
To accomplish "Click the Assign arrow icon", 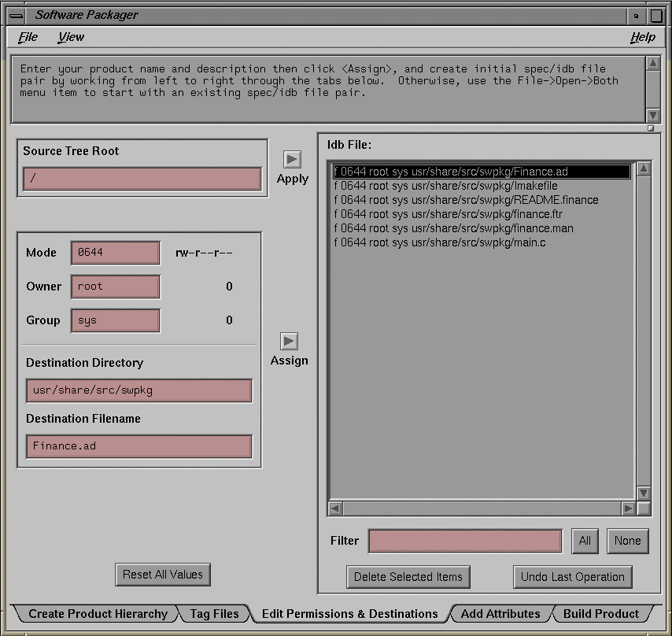I will pyautogui.click(x=289, y=341).
